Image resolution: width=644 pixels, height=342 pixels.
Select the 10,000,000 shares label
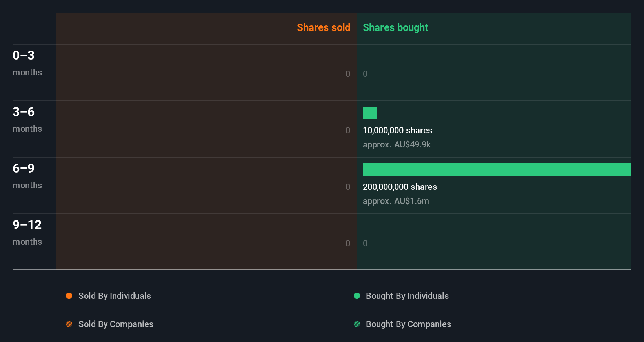tap(397, 131)
